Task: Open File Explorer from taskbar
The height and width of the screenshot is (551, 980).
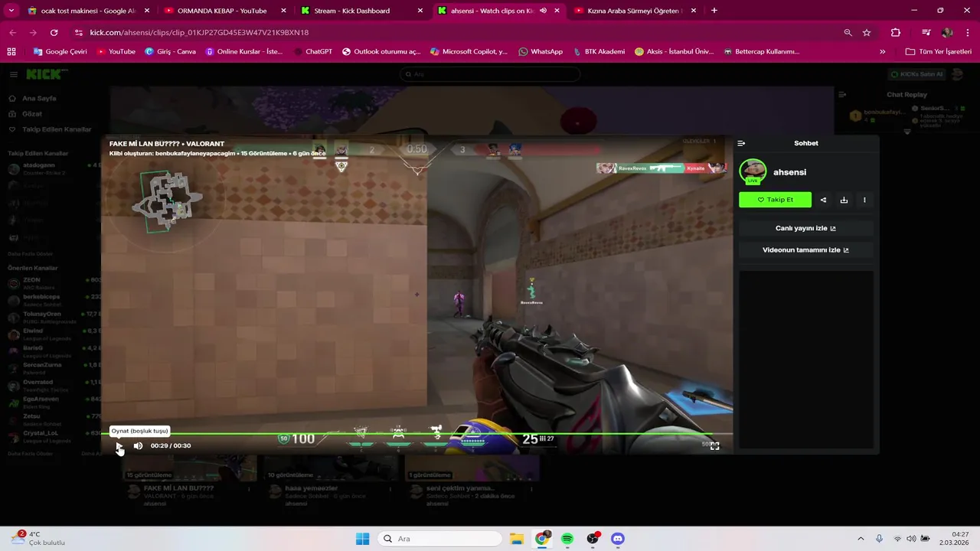Action: 516,539
